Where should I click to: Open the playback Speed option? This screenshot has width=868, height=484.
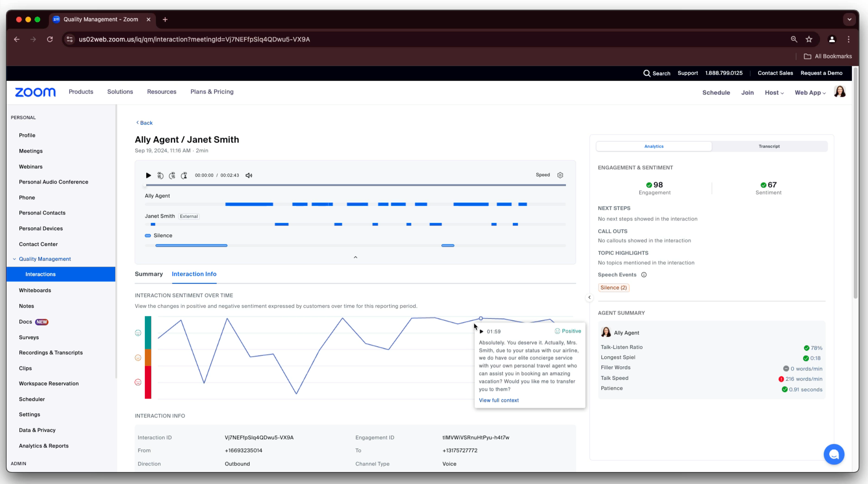click(x=543, y=175)
